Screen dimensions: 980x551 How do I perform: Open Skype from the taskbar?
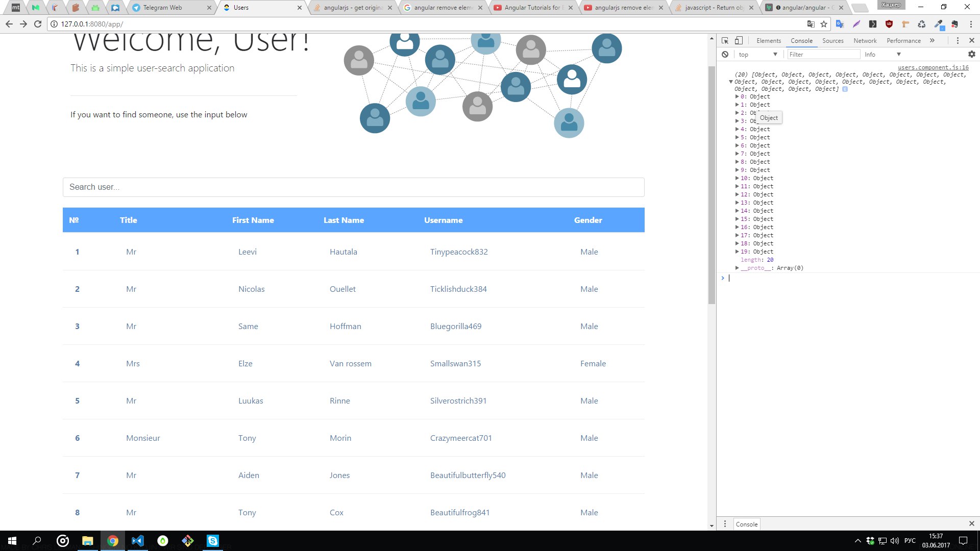pyautogui.click(x=212, y=541)
